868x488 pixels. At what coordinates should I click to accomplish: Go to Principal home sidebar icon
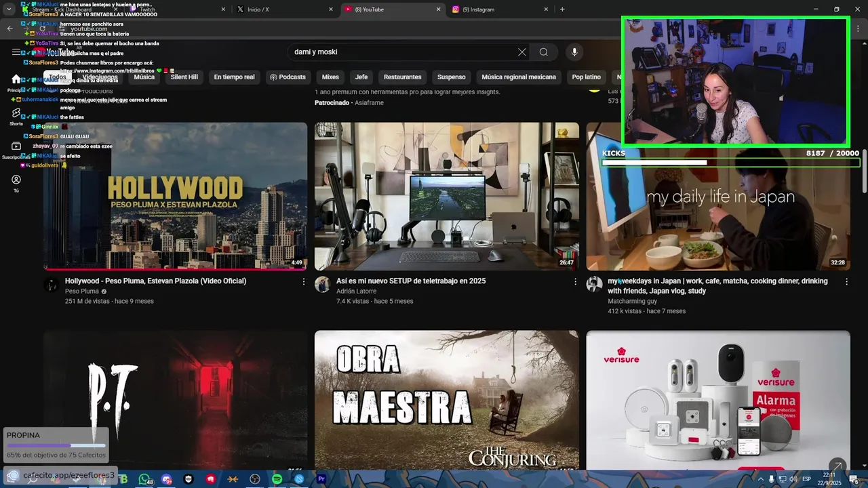[x=16, y=83]
